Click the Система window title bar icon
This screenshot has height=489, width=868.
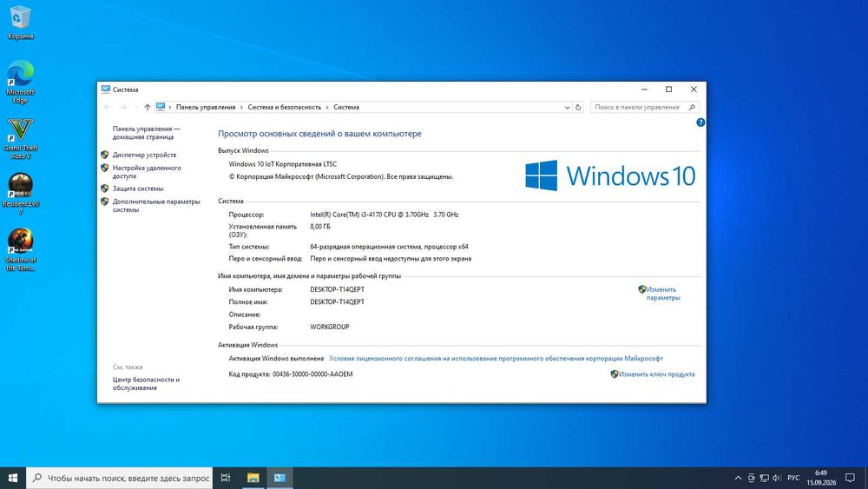point(105,89)
